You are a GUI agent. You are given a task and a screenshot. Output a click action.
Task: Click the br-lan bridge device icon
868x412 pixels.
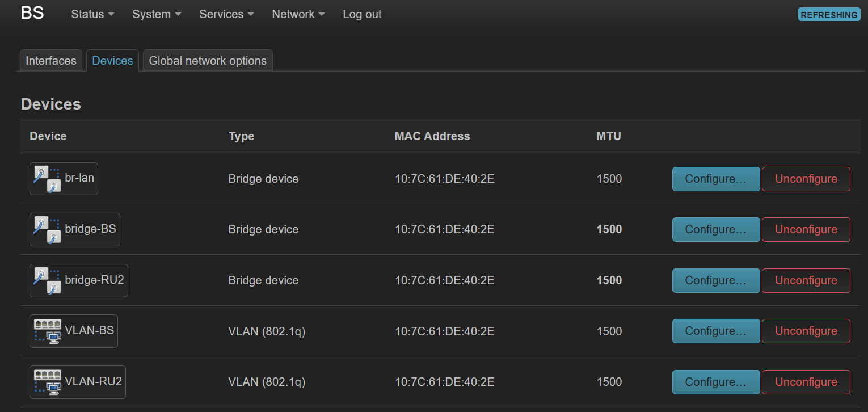[x=47, y=179]
